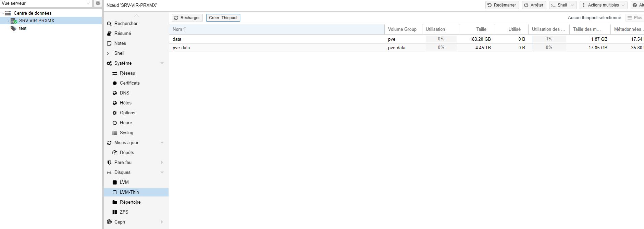644x229 pixels.
Task: Click the Heure clock icon
Action: [x=115, y=123]
